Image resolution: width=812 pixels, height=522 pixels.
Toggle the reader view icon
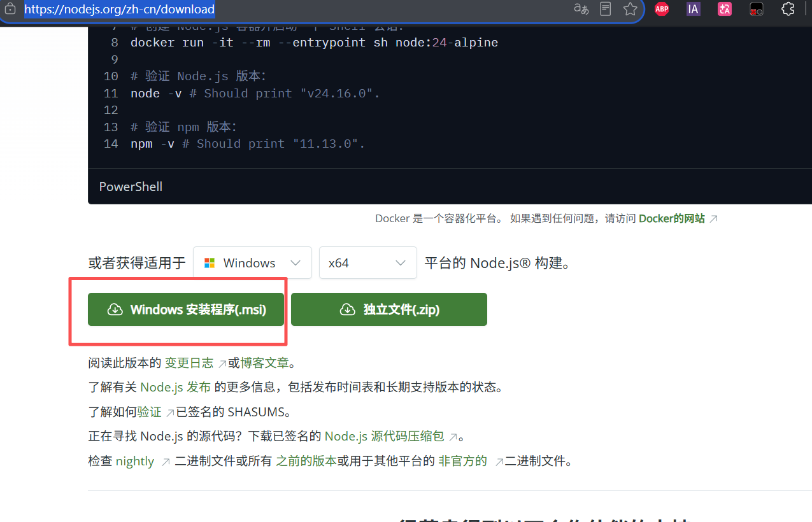click(606, 9)
